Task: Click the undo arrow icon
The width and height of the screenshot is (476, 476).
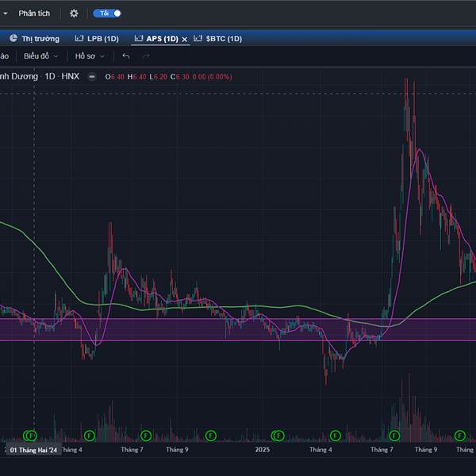Action: pyautogui.click(x=125, y=56)
